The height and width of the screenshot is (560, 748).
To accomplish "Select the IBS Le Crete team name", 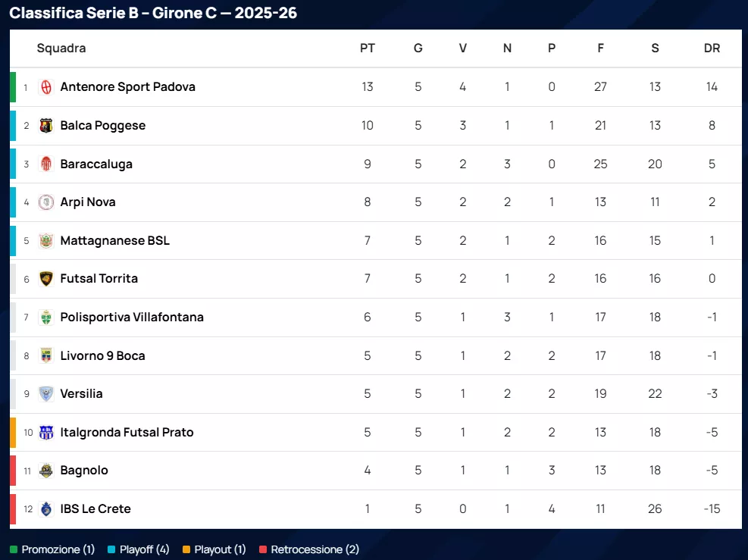I will tap(95, 509).
